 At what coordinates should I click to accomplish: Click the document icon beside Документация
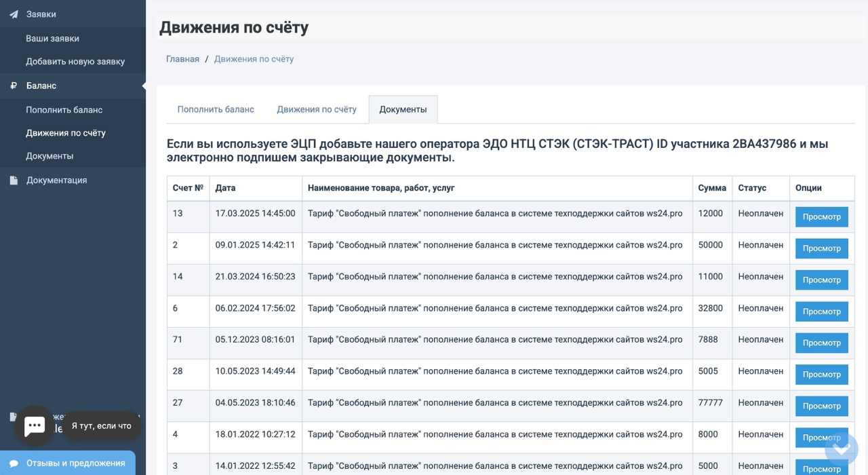point(14,180)
